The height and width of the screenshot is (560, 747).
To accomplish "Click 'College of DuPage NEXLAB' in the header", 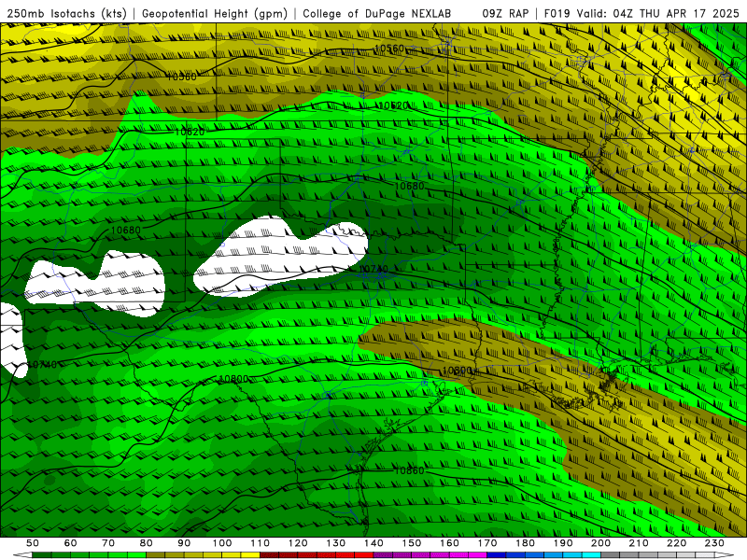I will pyautogui.click(x=377, y=13).
